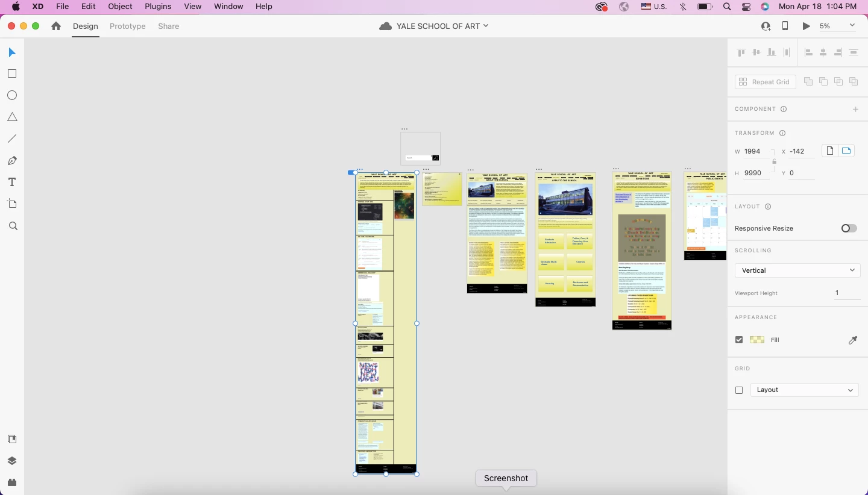Select the Zoom magnifier tool
868x495 pixels.
(13, 226)
